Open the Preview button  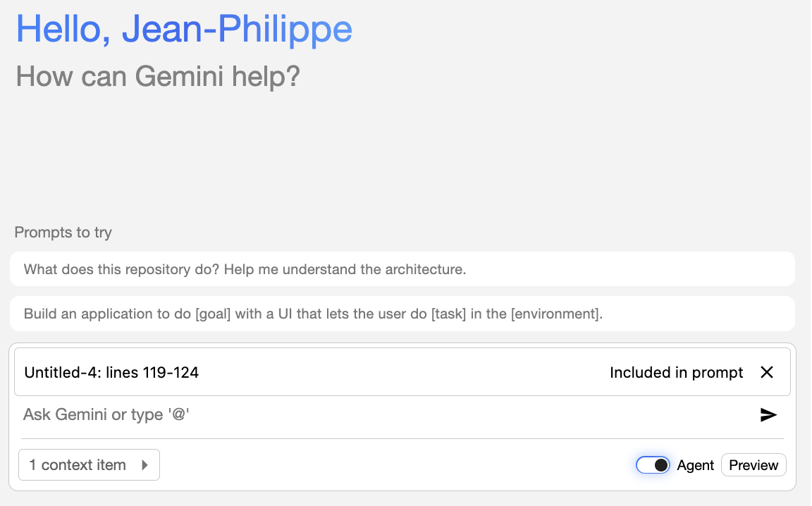coord(753,465)
